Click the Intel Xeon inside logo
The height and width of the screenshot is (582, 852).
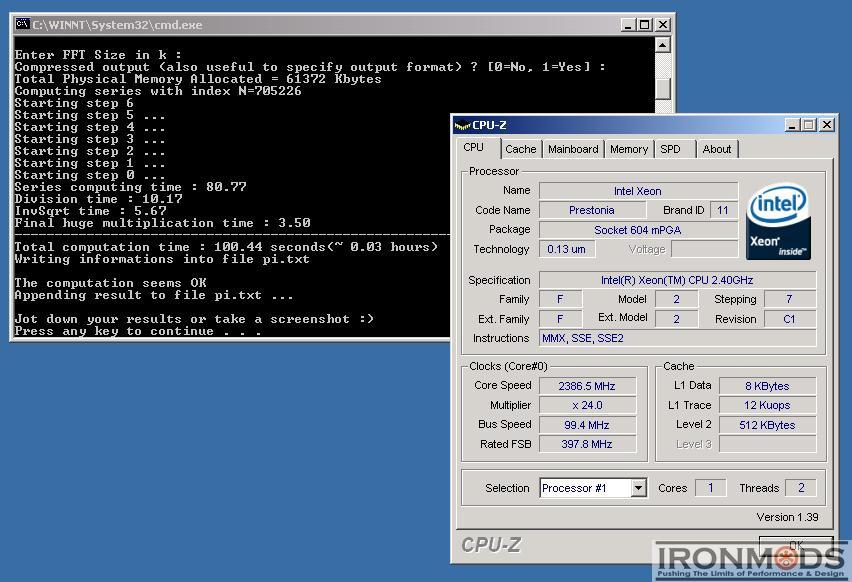point(779,221)
